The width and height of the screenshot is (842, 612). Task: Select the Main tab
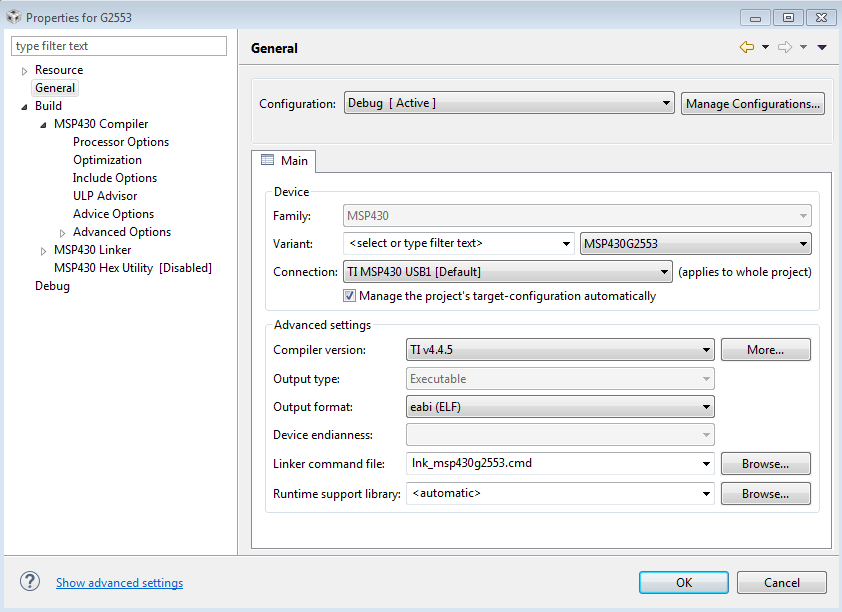click(x=284, y=160)
